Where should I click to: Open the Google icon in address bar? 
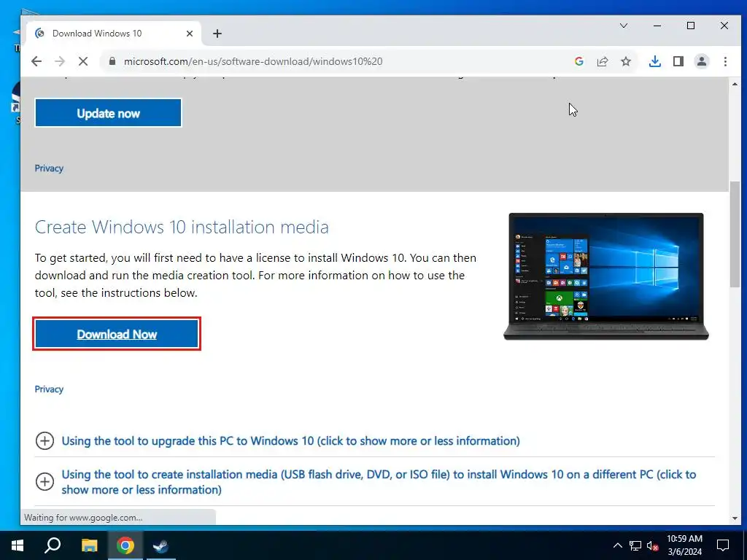pos(578,61)
